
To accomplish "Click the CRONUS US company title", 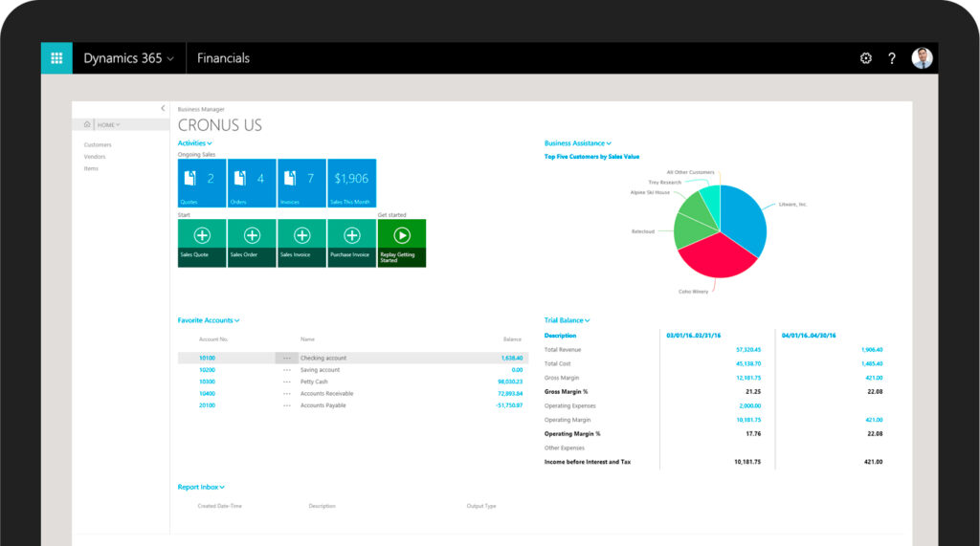I will (219, 125).
